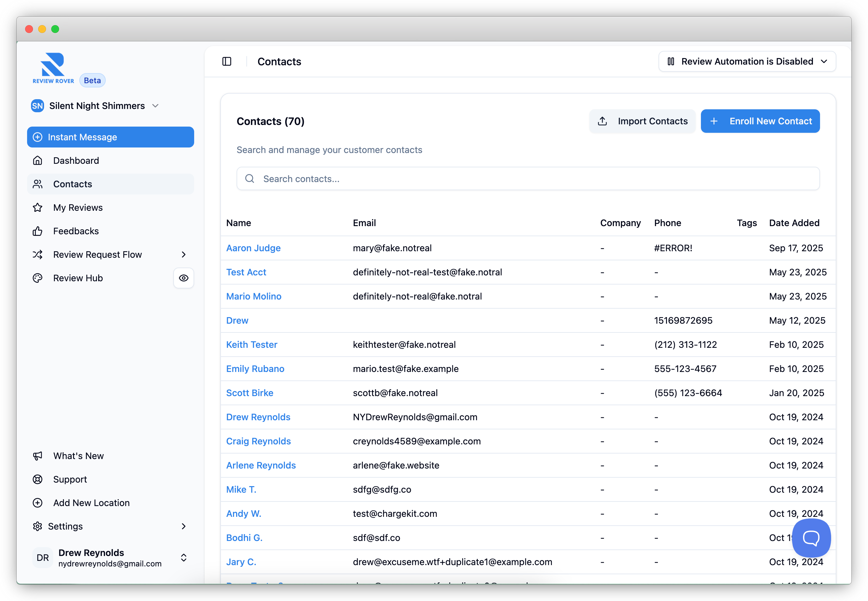Click the Enroll New Contact button

(760, 121)
